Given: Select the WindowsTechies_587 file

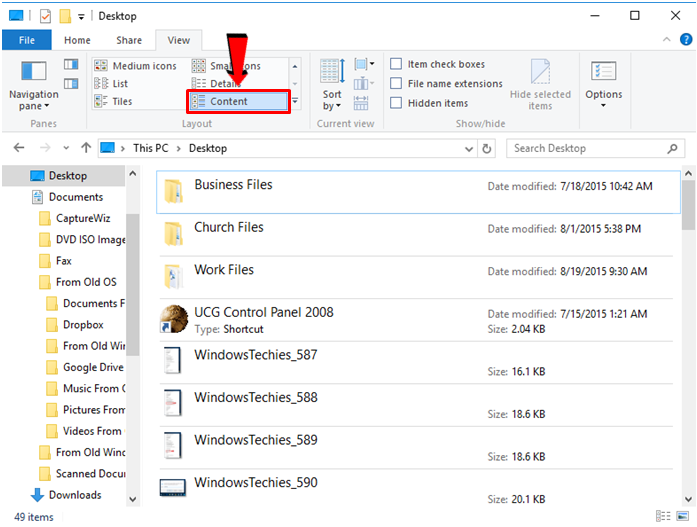Looking at the screenshot, I should (416, 363).
